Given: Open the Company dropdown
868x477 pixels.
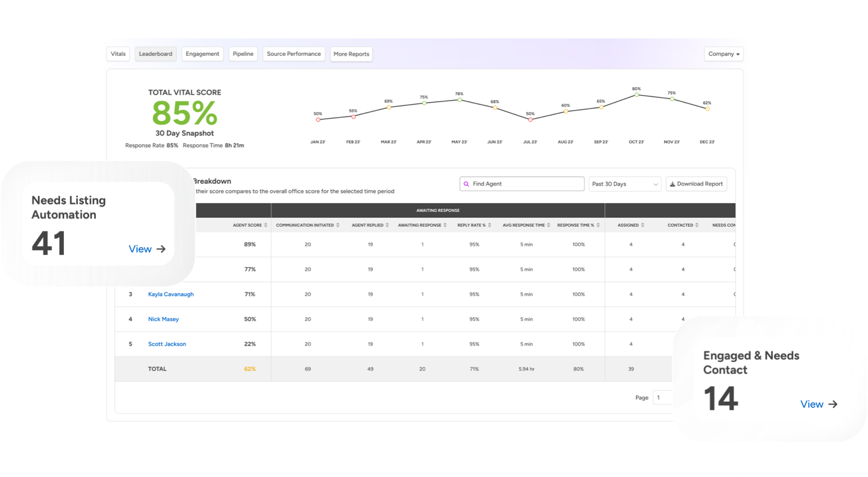Looking at the screenshot, I should [x=724, y=54].
